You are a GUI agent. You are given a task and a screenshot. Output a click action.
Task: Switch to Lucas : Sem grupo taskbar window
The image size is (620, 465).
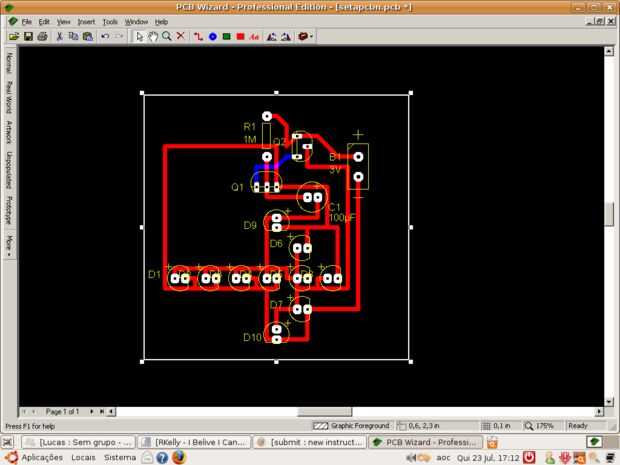(78, 442)
